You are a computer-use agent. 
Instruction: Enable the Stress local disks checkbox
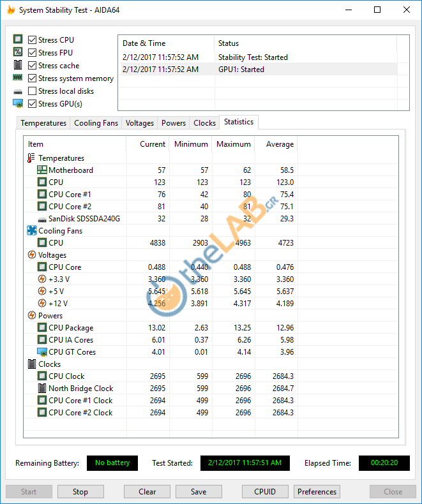point(32,91)
